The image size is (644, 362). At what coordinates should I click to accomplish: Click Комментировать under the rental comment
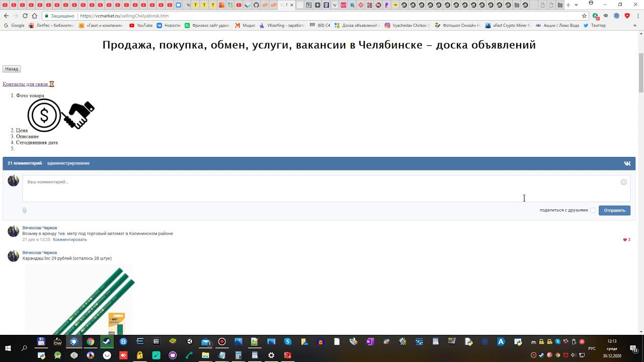tap(70, 239)
